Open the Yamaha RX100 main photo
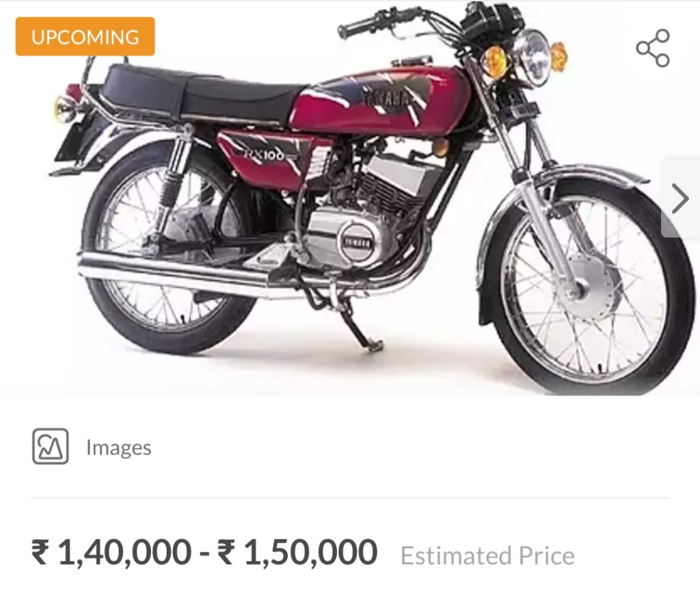 350,198
